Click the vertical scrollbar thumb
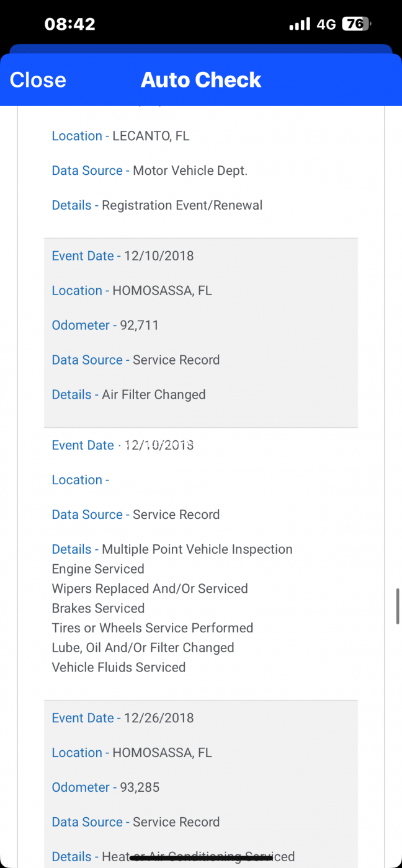 tap(398, 606)
